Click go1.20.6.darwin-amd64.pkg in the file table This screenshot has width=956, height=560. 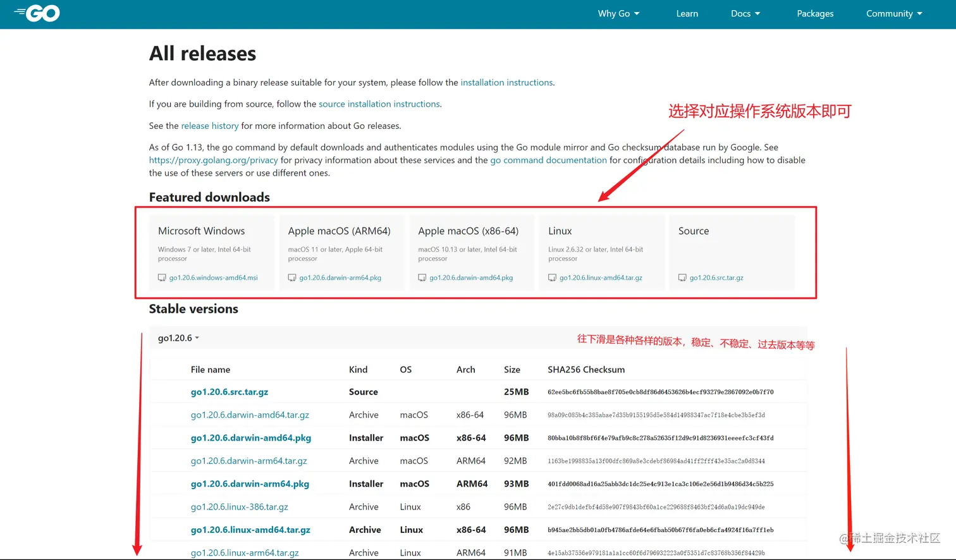click(251, 437)
